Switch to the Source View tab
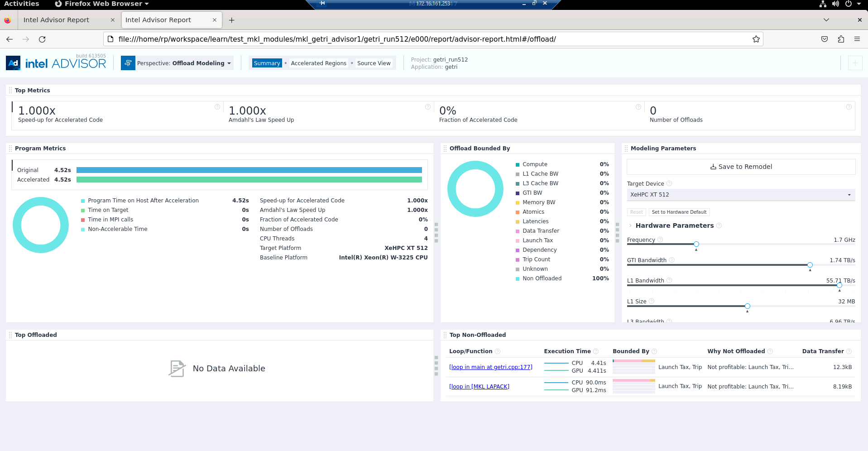Screen dimensions: 868x451 pyautogui.click(x=374, y=63)
